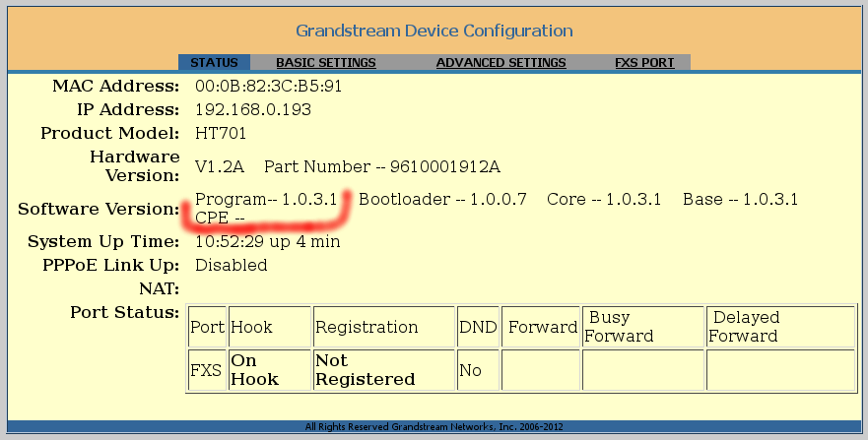Click the Software Version label

(99, 209)
